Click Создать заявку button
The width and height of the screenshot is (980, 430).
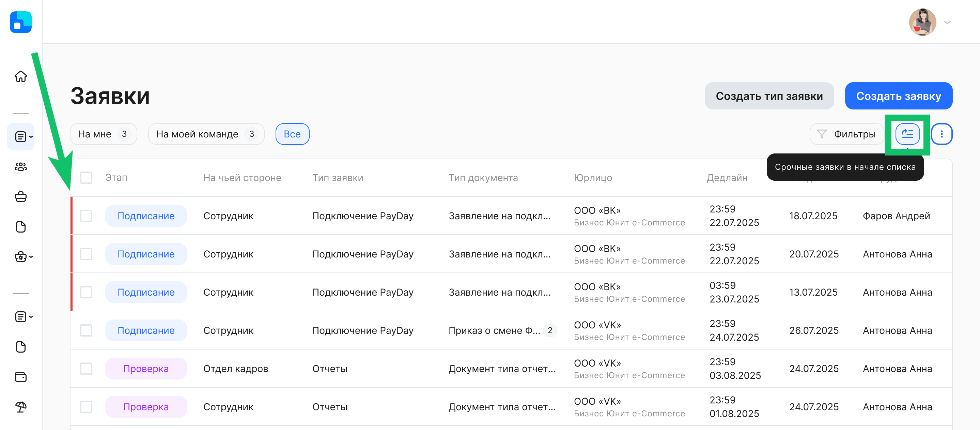point(898,96)
